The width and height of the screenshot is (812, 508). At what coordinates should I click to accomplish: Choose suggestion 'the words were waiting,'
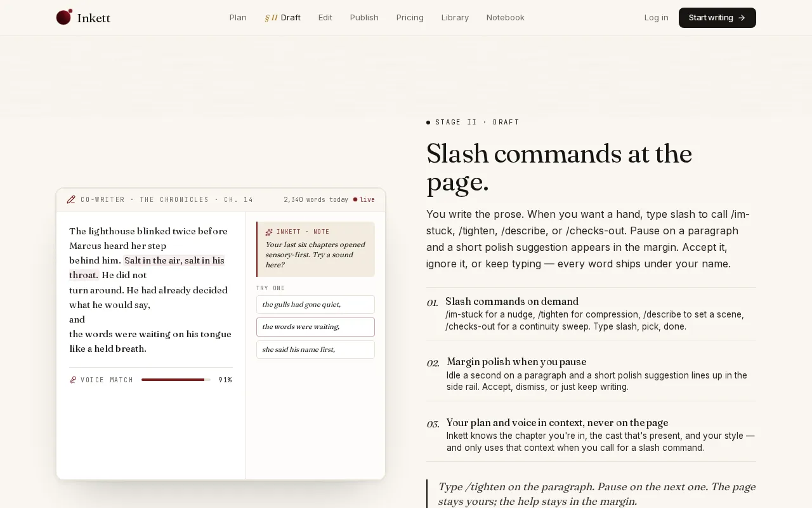(315, 327)
